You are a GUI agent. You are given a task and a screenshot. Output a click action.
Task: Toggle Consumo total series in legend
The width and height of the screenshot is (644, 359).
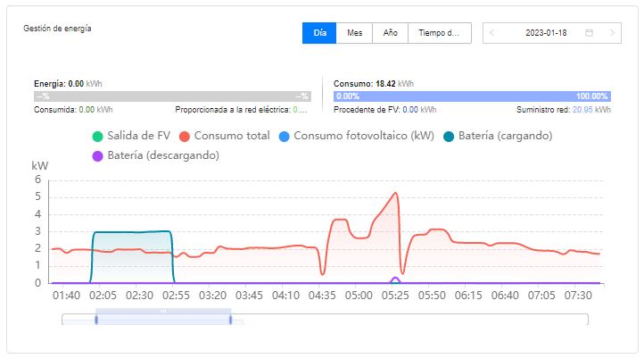tap(225, 136)
